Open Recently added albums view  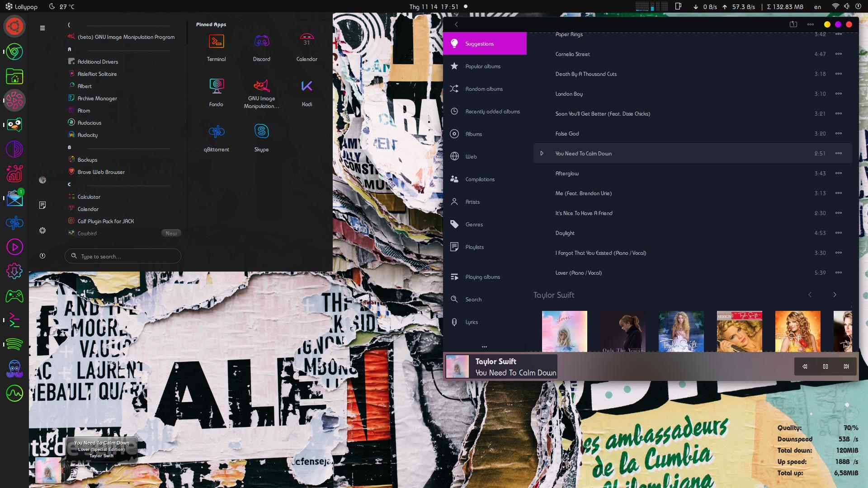pyautogui.click(x=485, y=112)
